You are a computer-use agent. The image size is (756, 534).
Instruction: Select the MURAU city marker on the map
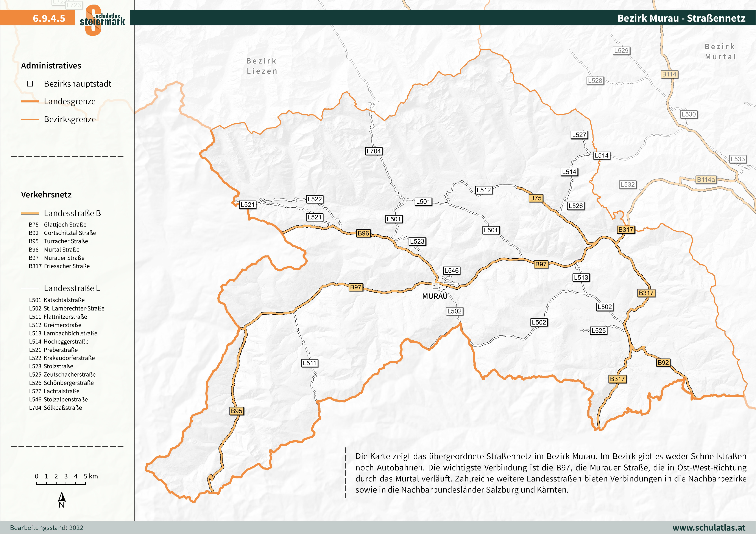435,286
